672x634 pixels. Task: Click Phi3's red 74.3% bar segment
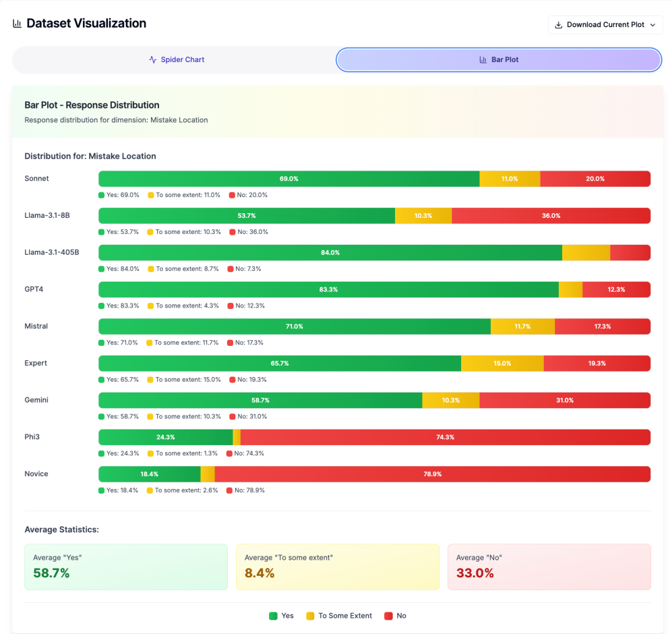[445, 437]
